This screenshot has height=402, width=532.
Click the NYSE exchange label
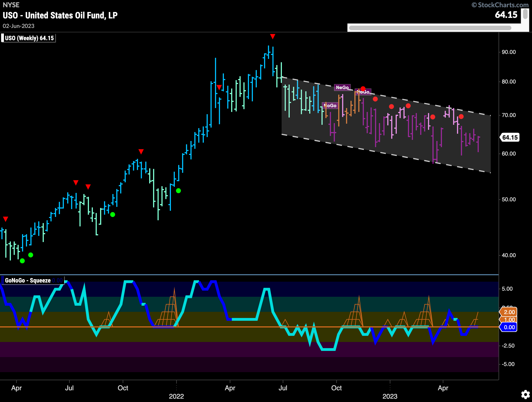pyautogui.click(x=11, y=5)
